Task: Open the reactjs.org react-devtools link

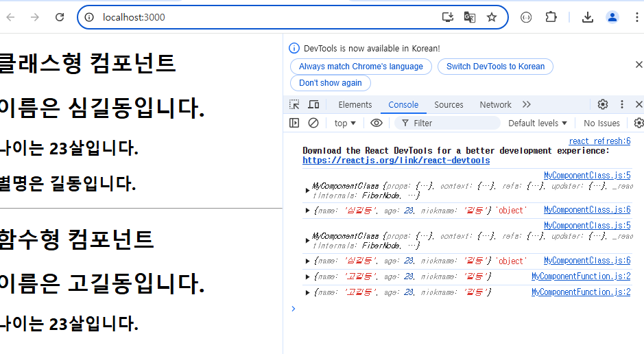Action: (x=396, y=160)
